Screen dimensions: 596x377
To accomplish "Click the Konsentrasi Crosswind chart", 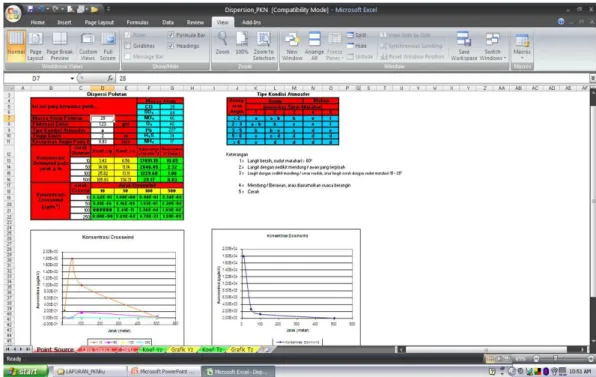I will coord(107,287).
